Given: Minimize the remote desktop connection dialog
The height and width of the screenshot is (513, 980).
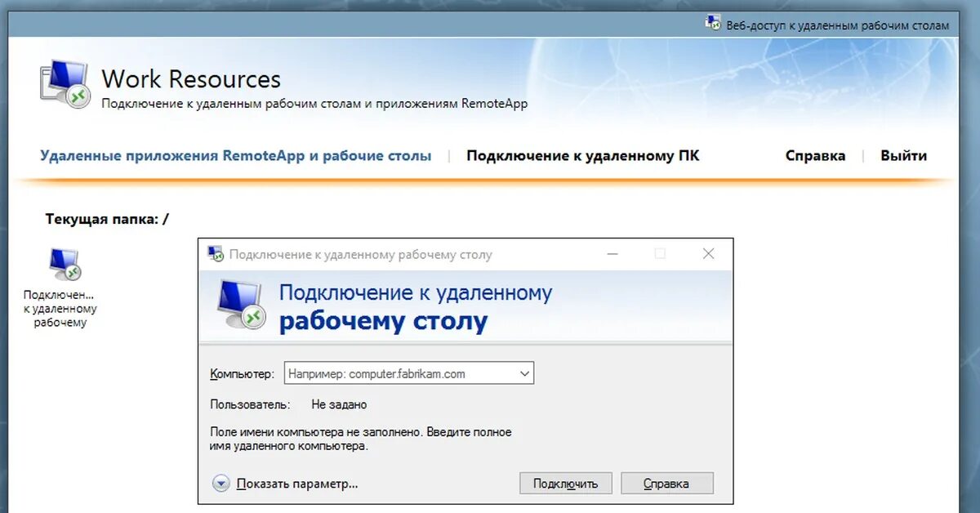Looking at the screenshot, I should 614,254.
